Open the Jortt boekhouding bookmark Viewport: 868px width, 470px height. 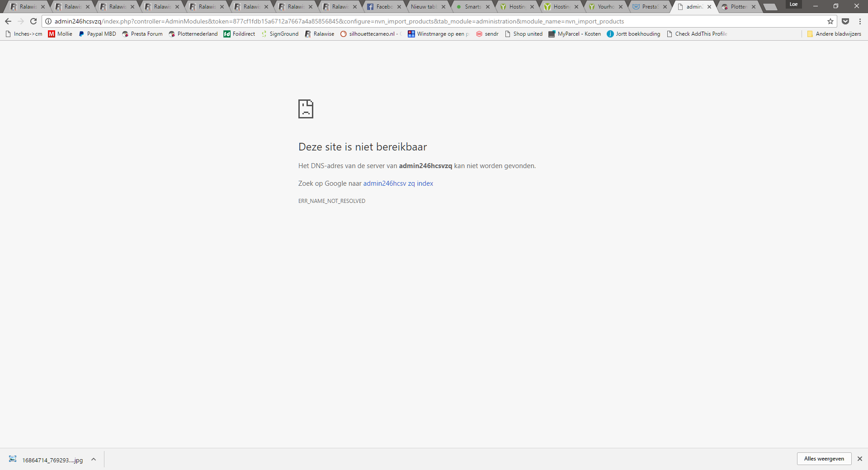633,34
